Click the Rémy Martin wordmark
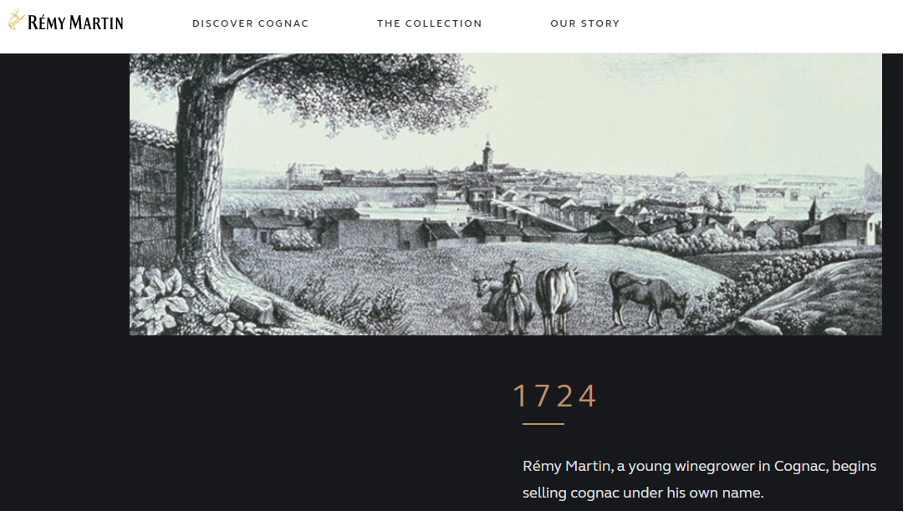The image size is (904, 512). point(75,22)
